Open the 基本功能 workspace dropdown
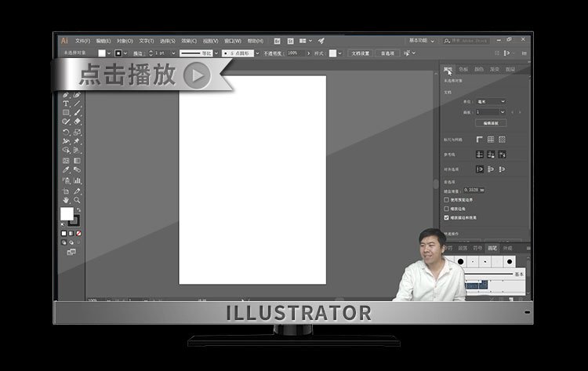588x371 pixels. (x=421, y=41)
